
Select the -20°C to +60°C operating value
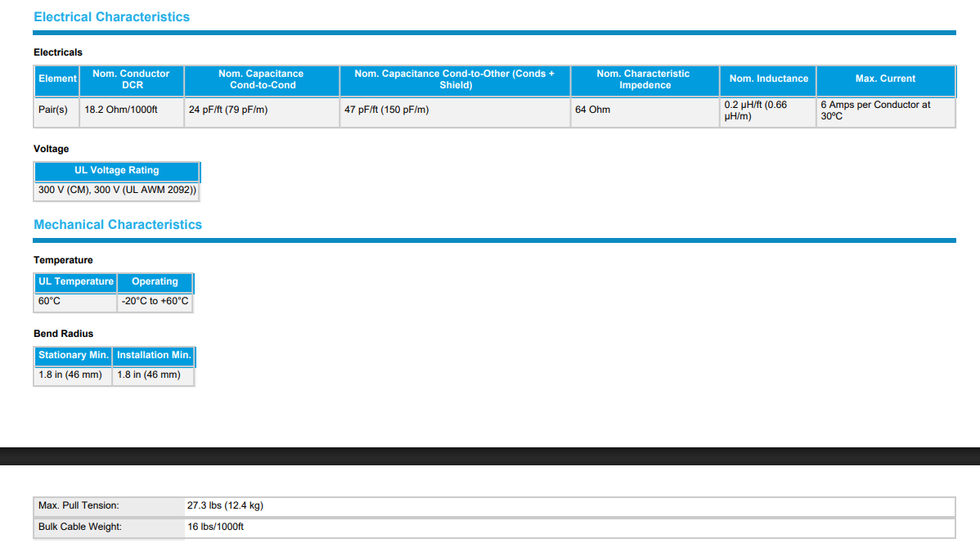coord(155,301)
